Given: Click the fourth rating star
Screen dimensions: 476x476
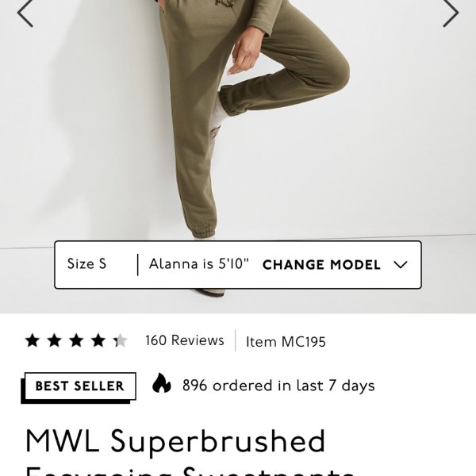Looking at the screenshot, I should pos(98,340).
